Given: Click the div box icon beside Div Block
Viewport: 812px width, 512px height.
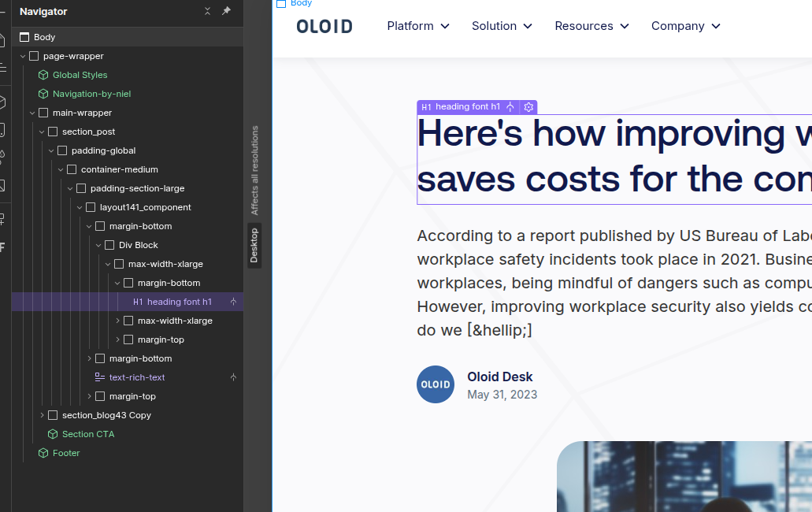Looking at the screenshot, I should (109, 245).
